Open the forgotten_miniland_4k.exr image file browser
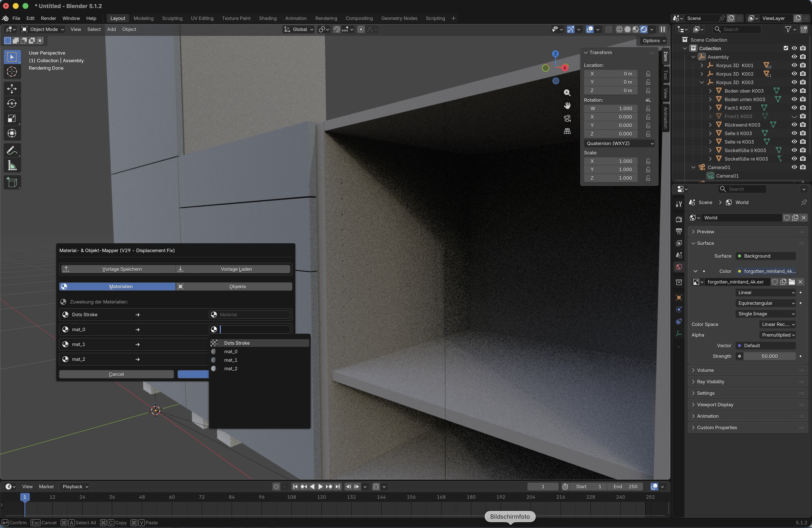Viewport: 812px width, 528px height. pos(792,282)
